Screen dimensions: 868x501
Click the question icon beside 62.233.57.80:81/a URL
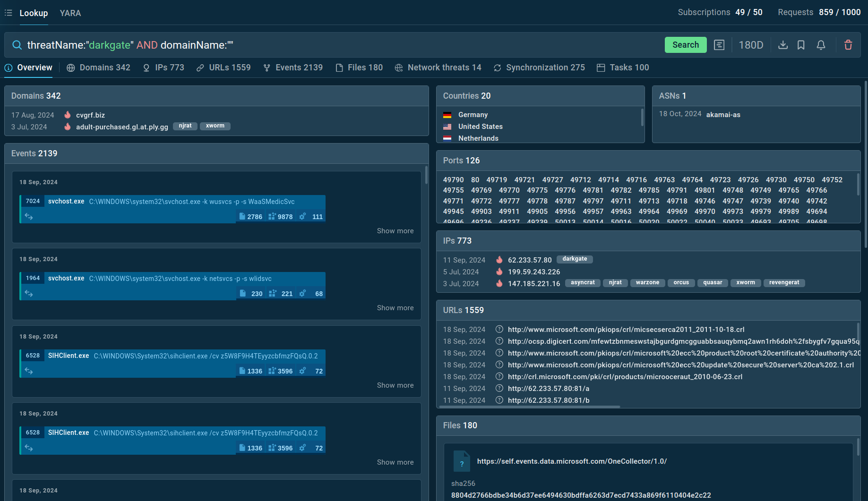499,388
